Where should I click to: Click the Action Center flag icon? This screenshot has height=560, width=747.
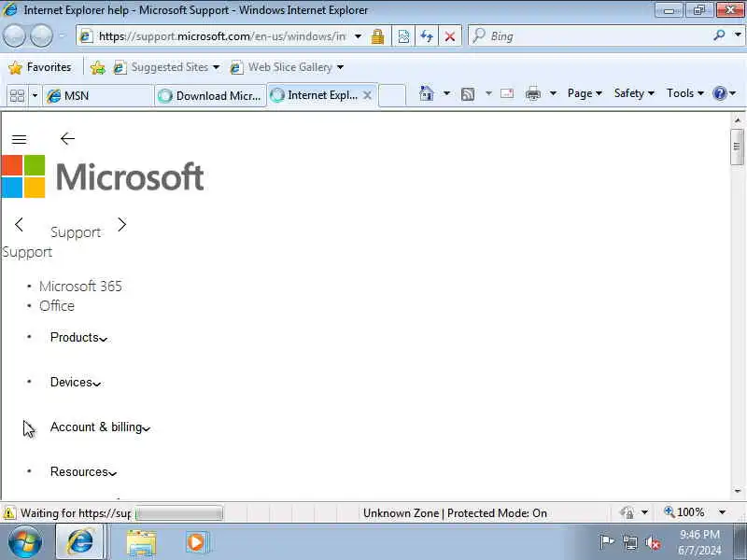click(607, 542)
